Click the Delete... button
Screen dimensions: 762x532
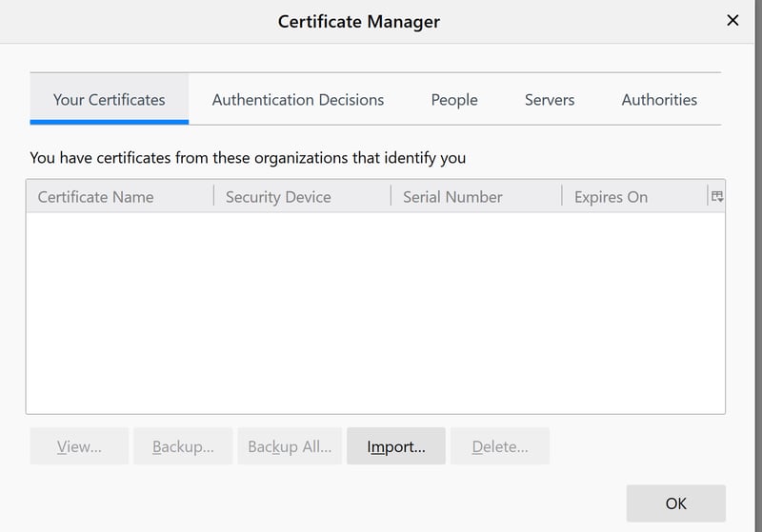(x=500, y=446)
